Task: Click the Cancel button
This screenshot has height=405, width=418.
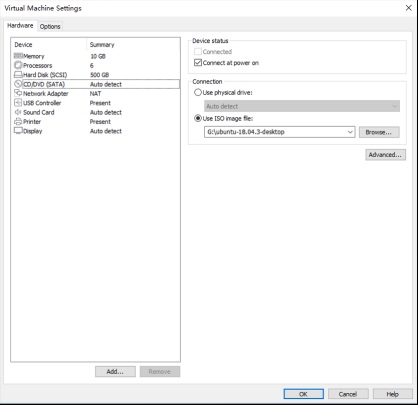Action: click(348, 394)
